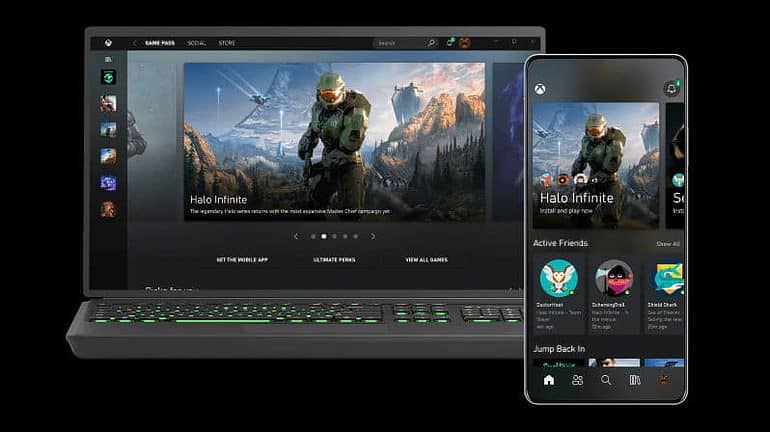This screenshot has width=770, height=432.
Task: Select the fifth carousel dot
Action: pyautogui.click(x=356, y=237)
